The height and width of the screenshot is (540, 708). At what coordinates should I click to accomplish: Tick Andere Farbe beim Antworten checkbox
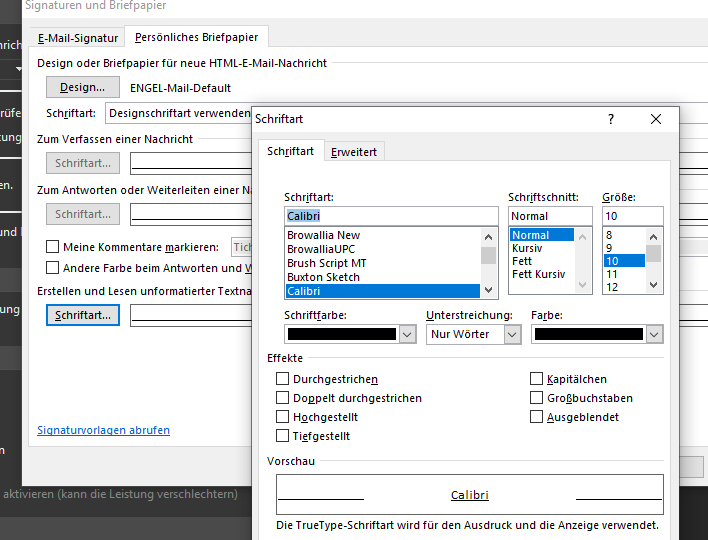(x=52, y=268)
